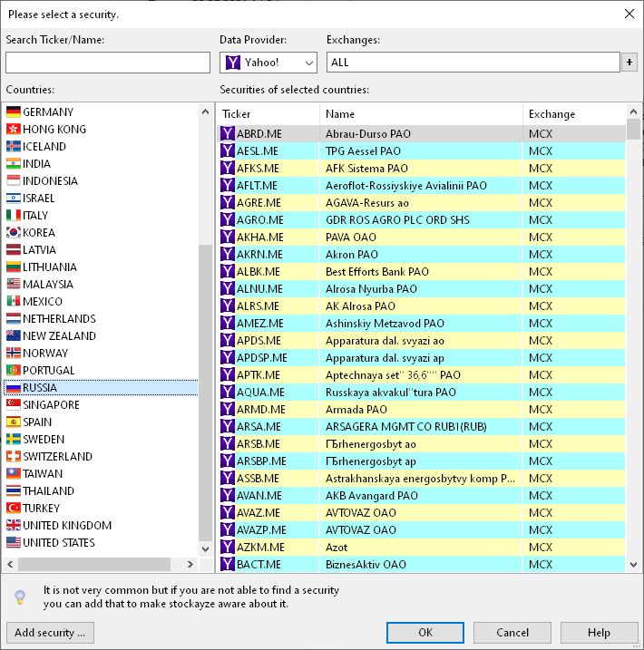Open the Data Provider Yahoo! dropdown
Viewport: 644px width, 650px height.
coord(268,63)
